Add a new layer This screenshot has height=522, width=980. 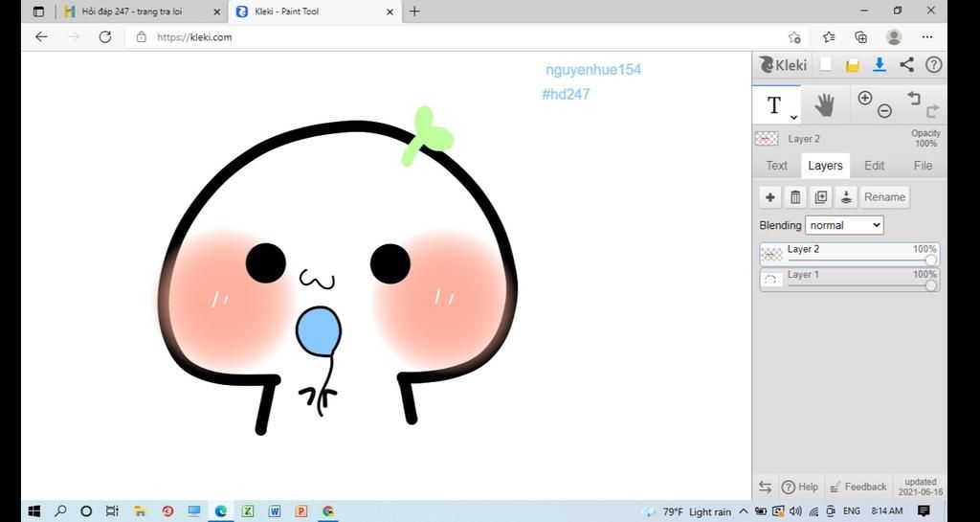pyautogui.click(x=770, y=197)
